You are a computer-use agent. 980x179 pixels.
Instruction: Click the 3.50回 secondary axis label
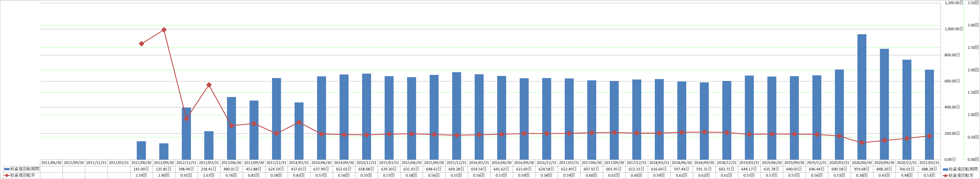[974, 3]
